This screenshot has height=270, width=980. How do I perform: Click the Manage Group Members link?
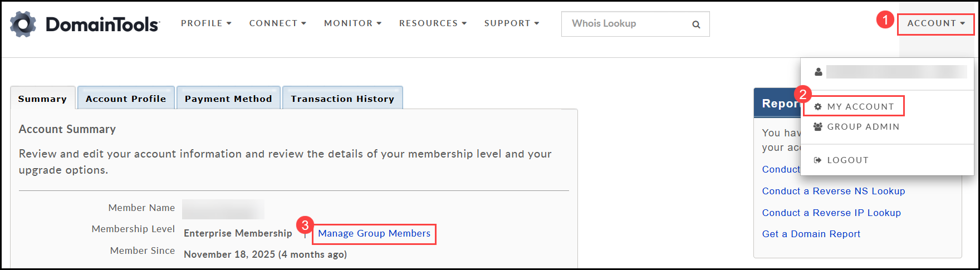point(374,234)
